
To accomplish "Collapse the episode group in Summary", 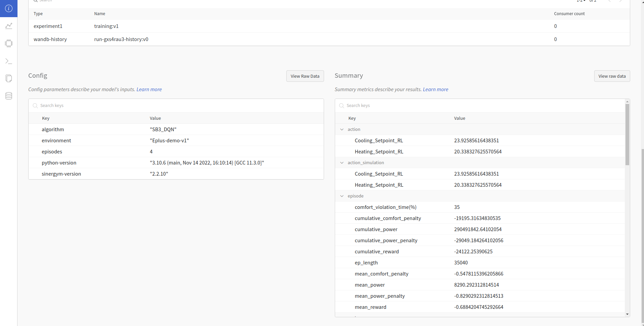I will 342,196.
